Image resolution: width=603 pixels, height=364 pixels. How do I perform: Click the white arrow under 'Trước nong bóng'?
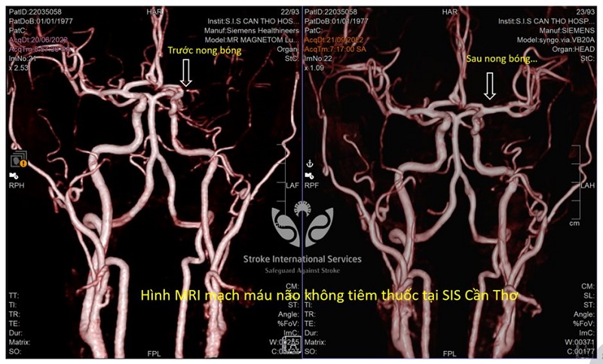click(186, 73)
